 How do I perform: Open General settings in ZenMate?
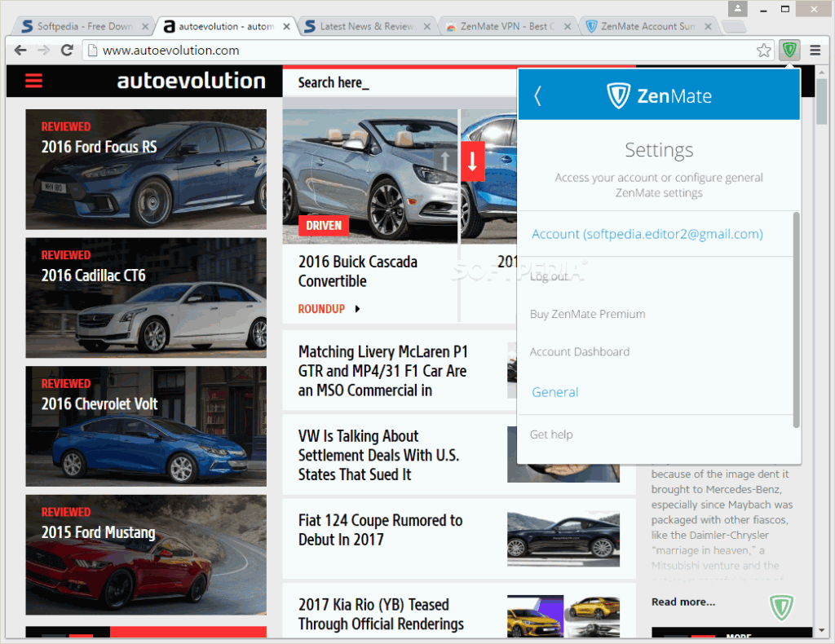pyautogui.click(x=554, y=392)
